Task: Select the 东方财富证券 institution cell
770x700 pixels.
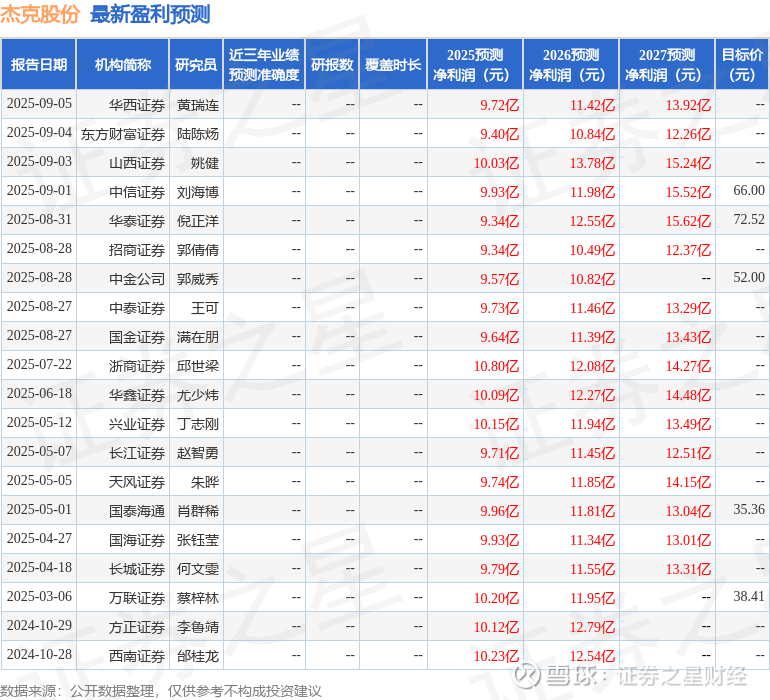Action: 123,134
